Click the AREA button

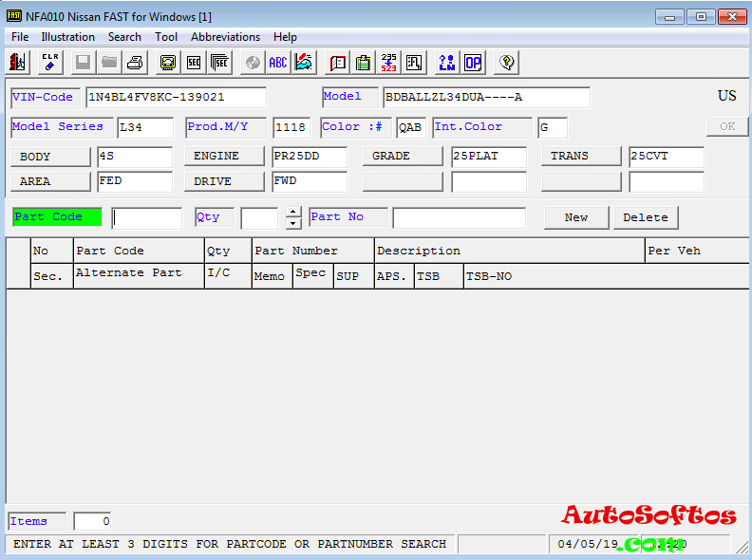pos(50,181)
